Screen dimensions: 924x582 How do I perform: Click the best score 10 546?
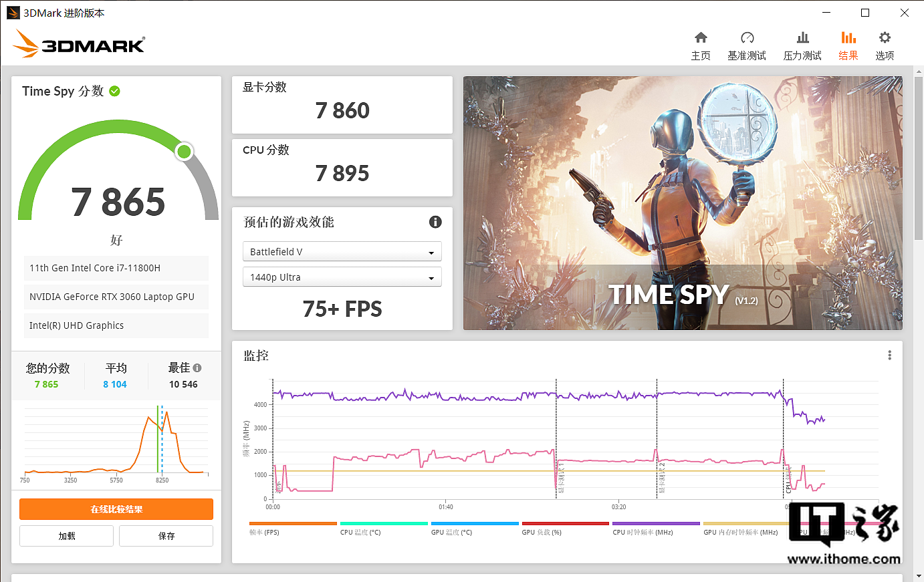[183, 384]
